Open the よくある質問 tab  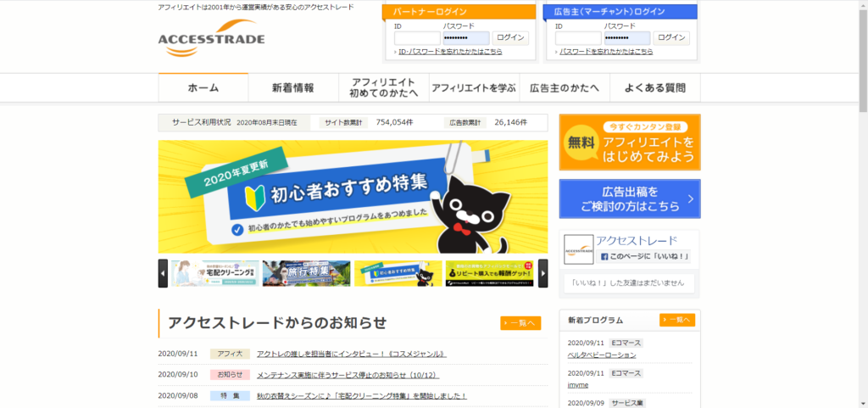[655, 87]
